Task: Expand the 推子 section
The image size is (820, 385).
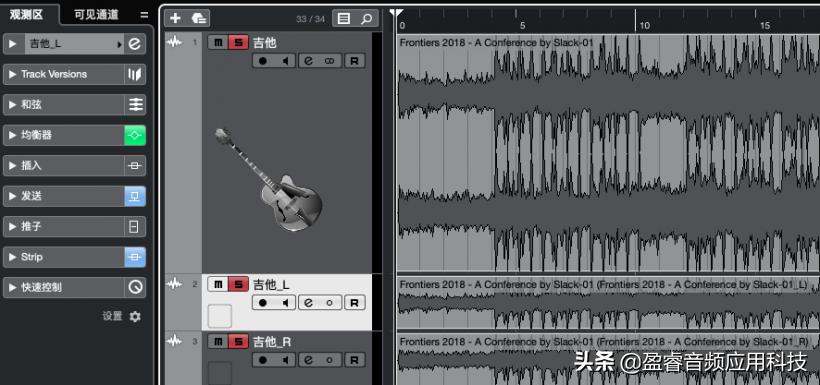Action: pyautogui.click(x=13, y=227)
